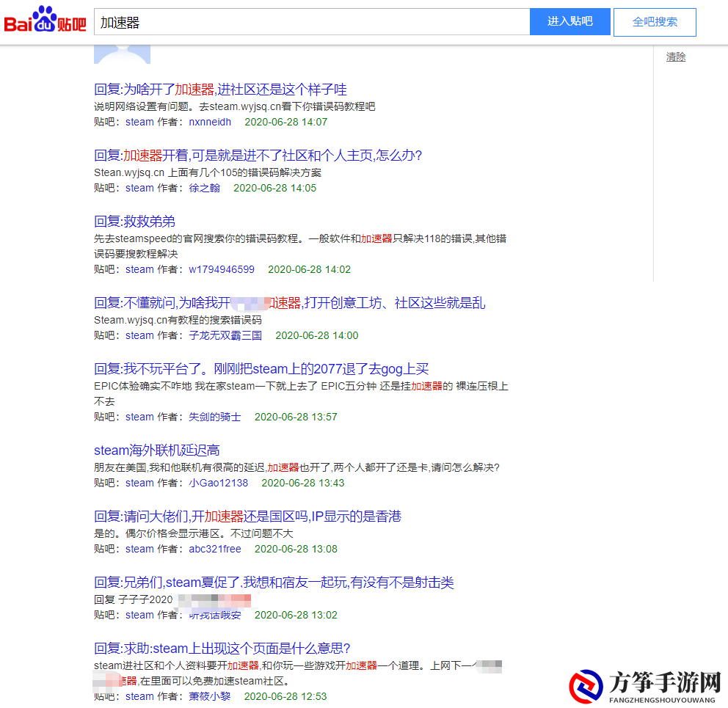
Task: Click the timestamp 2020-06-28 13:57
Action: 296,417
